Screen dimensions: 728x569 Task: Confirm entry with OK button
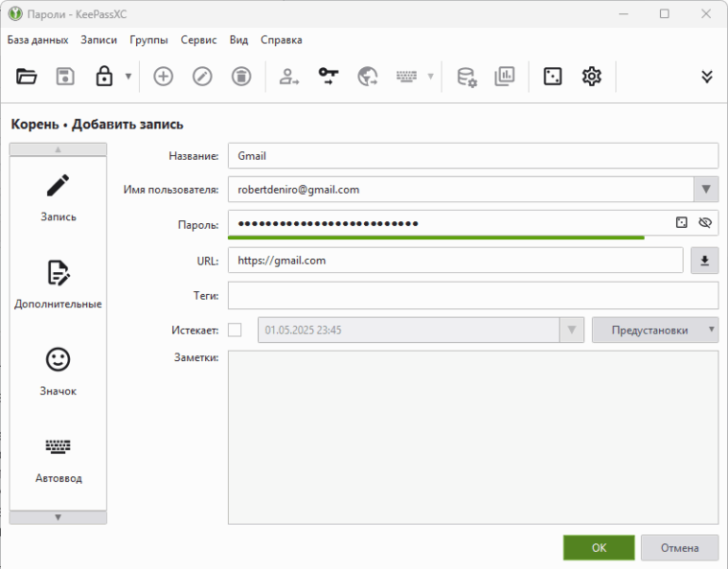[599, 548]
